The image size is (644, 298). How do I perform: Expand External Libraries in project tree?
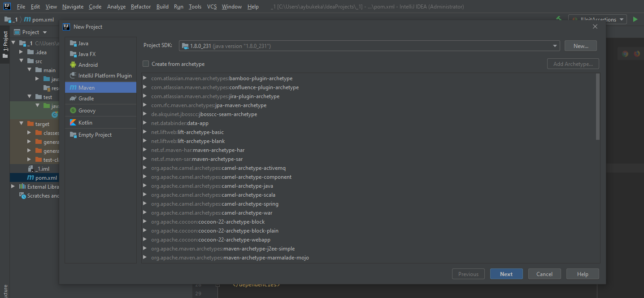coord(13,187)
